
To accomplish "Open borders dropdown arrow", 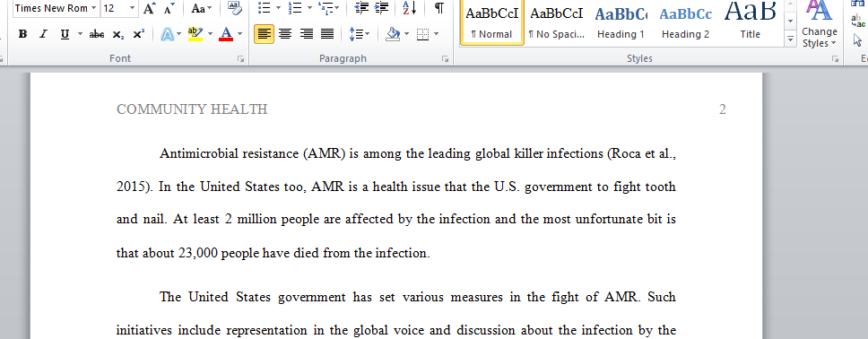I will [x=436, y=34].
